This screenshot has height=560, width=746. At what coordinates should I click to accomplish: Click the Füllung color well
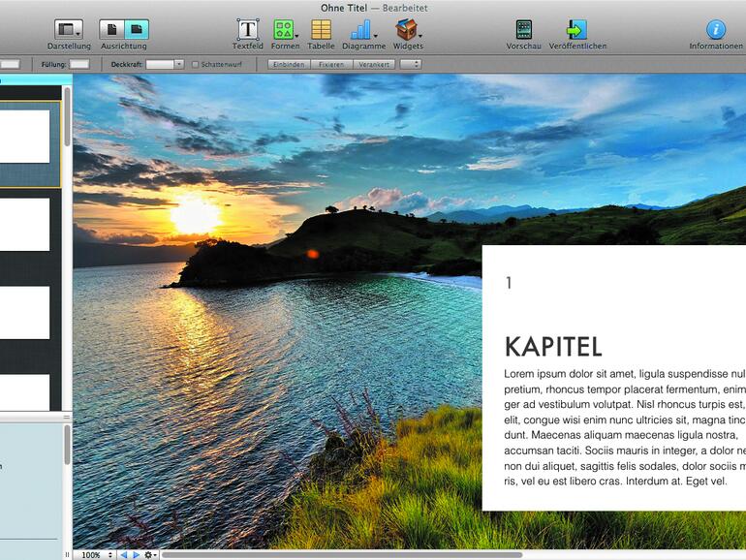click(79, 64)
